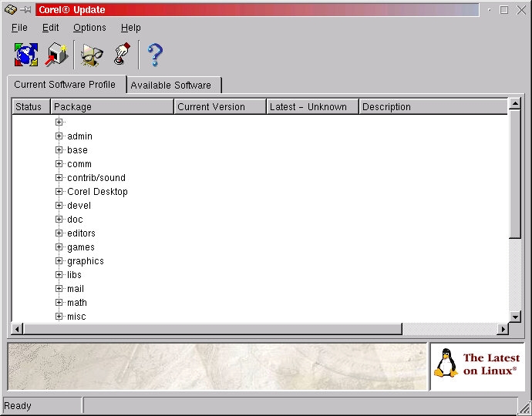The height and width of the screenshot is (416, 532).
Task: Open the Options menu
Action: pos(89,28)
